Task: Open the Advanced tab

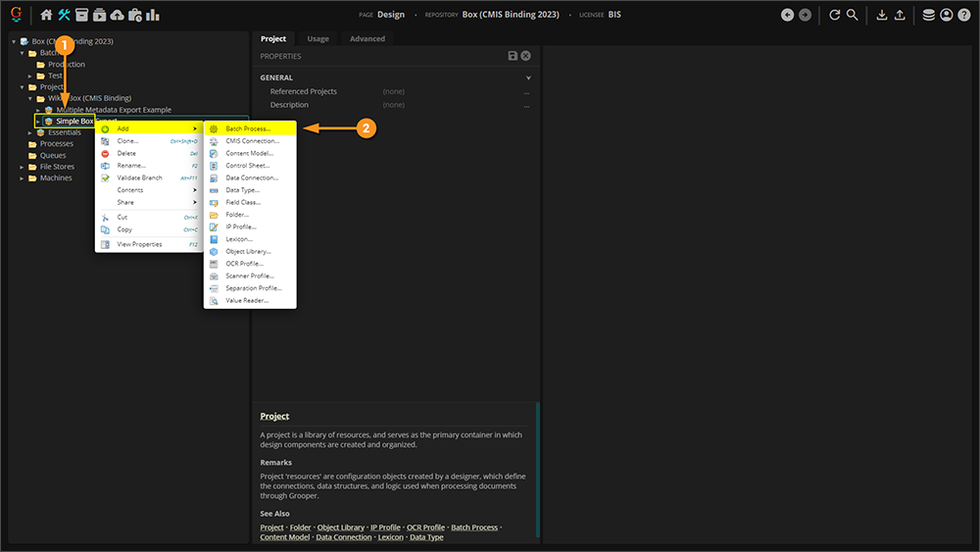Action: click(367, 39)
